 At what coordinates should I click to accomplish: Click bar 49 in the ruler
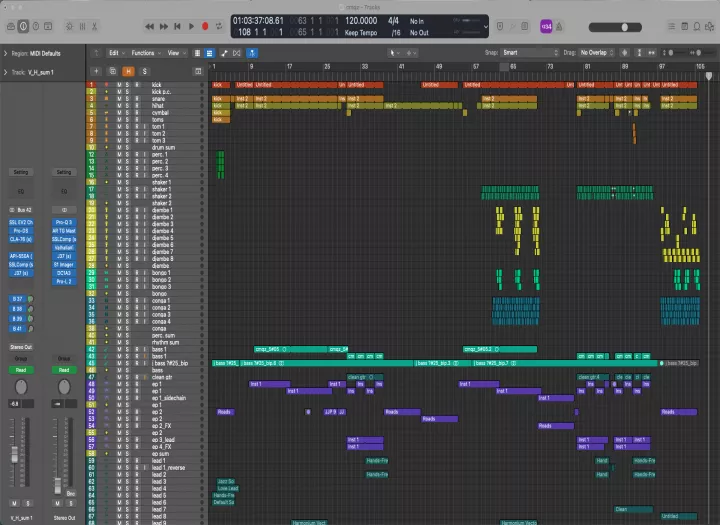439,67
